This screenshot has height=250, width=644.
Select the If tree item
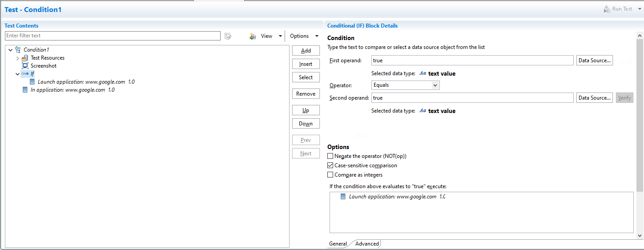tap(32, 74)
